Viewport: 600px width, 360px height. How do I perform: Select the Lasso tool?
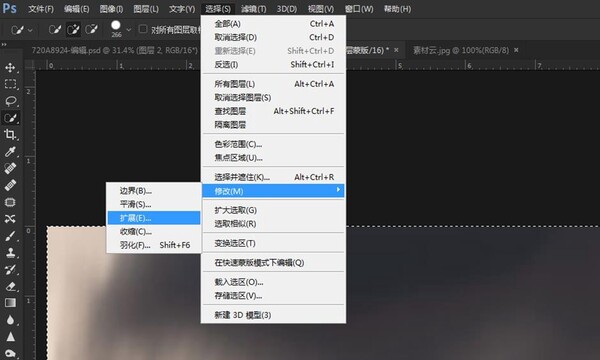click(10, 101)
